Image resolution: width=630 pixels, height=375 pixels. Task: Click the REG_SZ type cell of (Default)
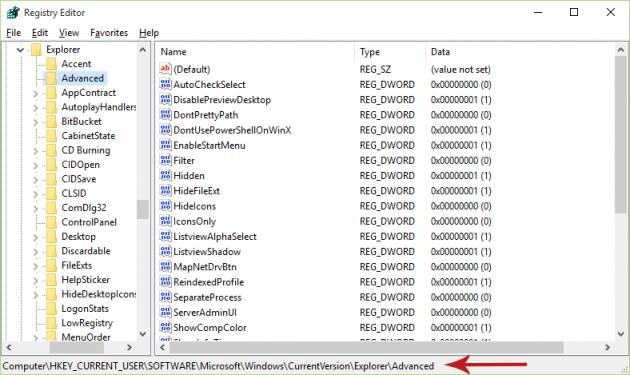click(375, 70)
